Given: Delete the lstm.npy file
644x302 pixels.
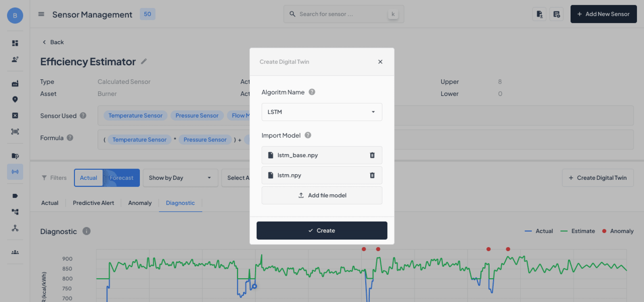Looking at the screenshot, I should coord(372,175).
